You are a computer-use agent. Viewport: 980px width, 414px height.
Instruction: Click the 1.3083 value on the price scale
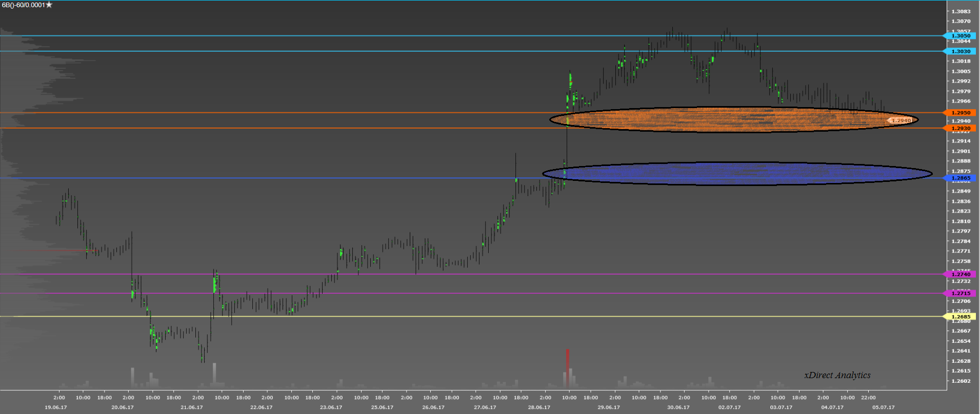961,11
